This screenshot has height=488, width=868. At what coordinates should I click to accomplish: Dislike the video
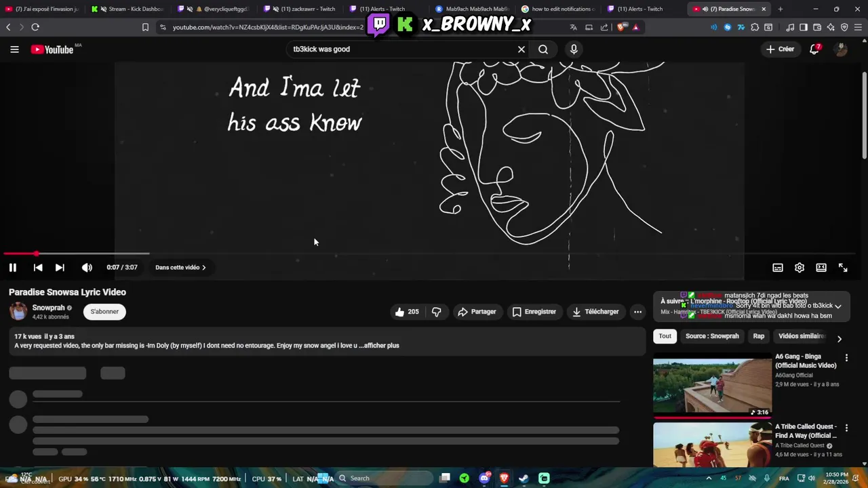437,312
